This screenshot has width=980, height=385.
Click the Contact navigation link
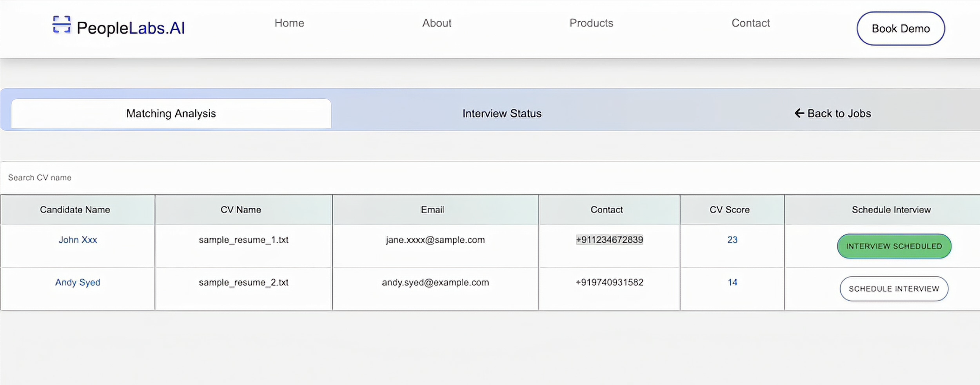pyautogui.click(x=750, y=23)
